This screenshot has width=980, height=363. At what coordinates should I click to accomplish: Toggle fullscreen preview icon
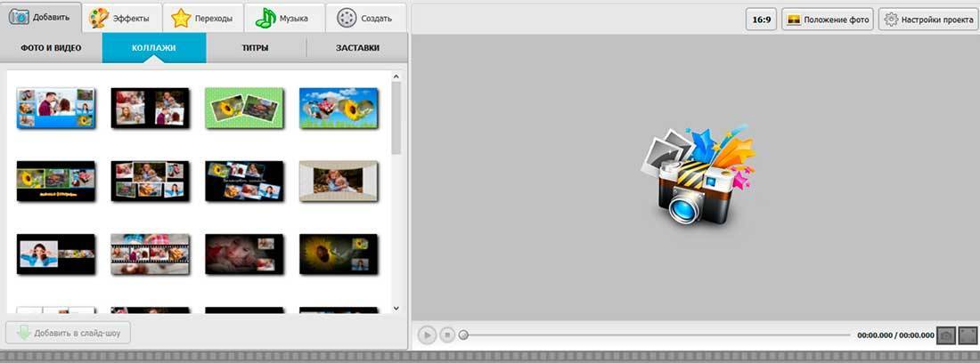click(968, 335)
